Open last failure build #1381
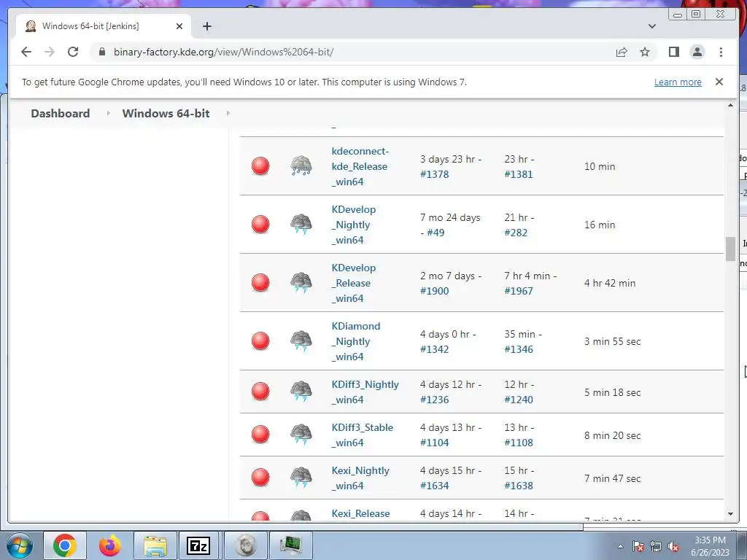The width and height of the screenshot is (747, 560). (519, 174)
